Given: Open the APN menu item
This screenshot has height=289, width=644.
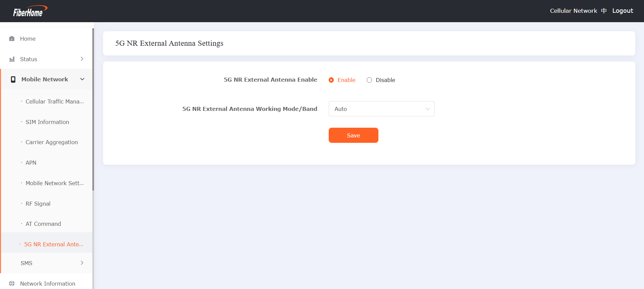Looking at the screenshot, I should [x=31, y=163].
